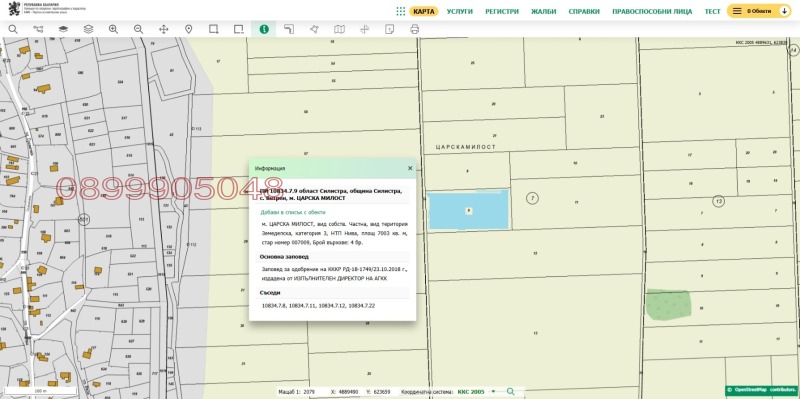
Task: Click the green shaded area on the map
Action: pos(668,305)
